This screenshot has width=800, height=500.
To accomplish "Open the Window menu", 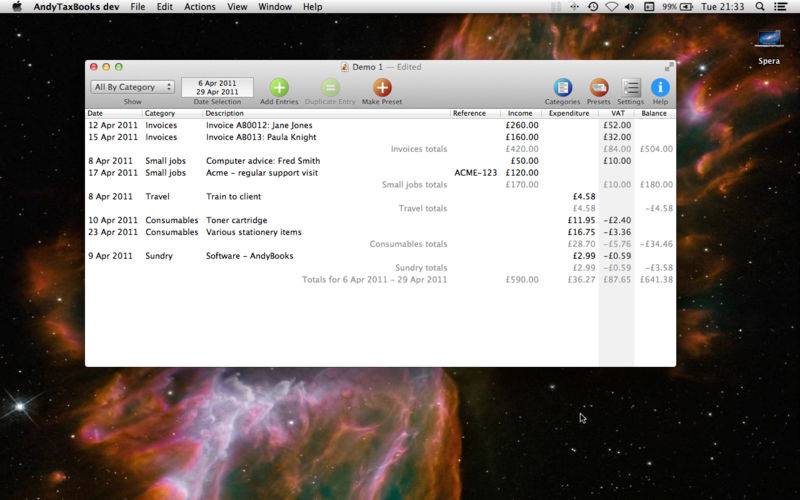I will pyautogui.click(x=275, y=7).
